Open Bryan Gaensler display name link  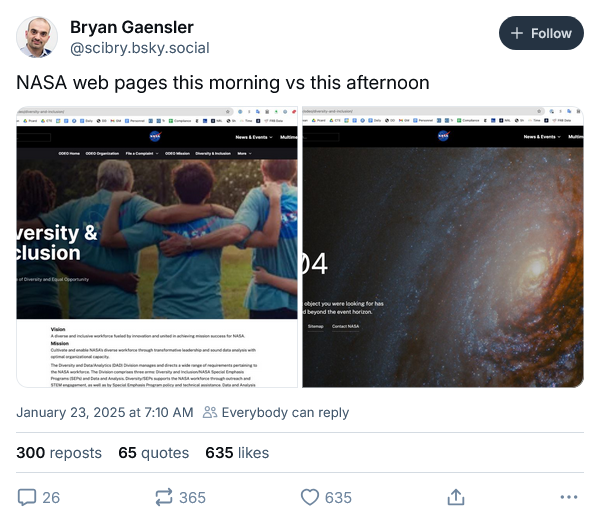[132, 27]
